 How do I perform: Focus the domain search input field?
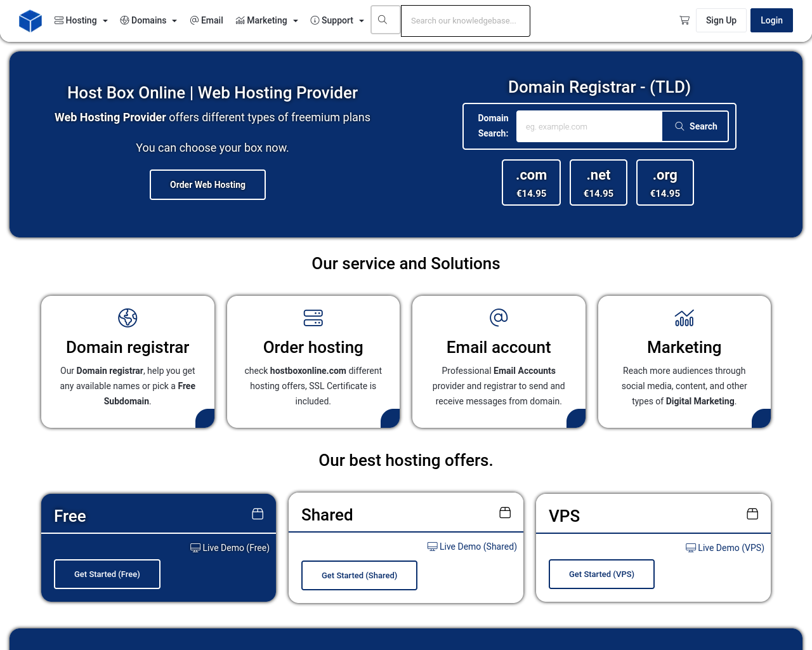pos(589,126)
